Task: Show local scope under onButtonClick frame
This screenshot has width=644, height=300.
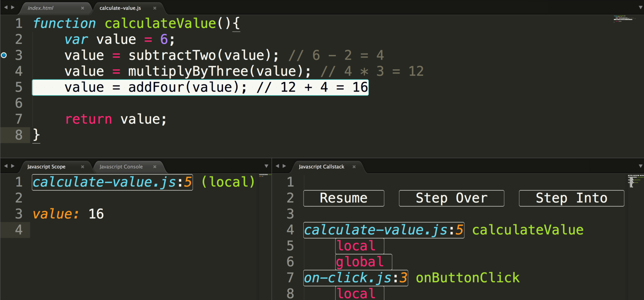Action: [x=359, y=294]
